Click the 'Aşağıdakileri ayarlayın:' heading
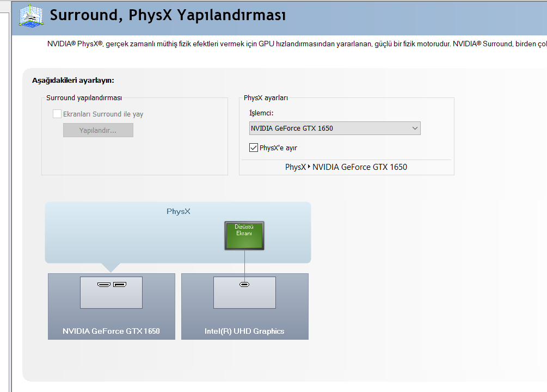This screenshot has height=392, width=547. 73,80
